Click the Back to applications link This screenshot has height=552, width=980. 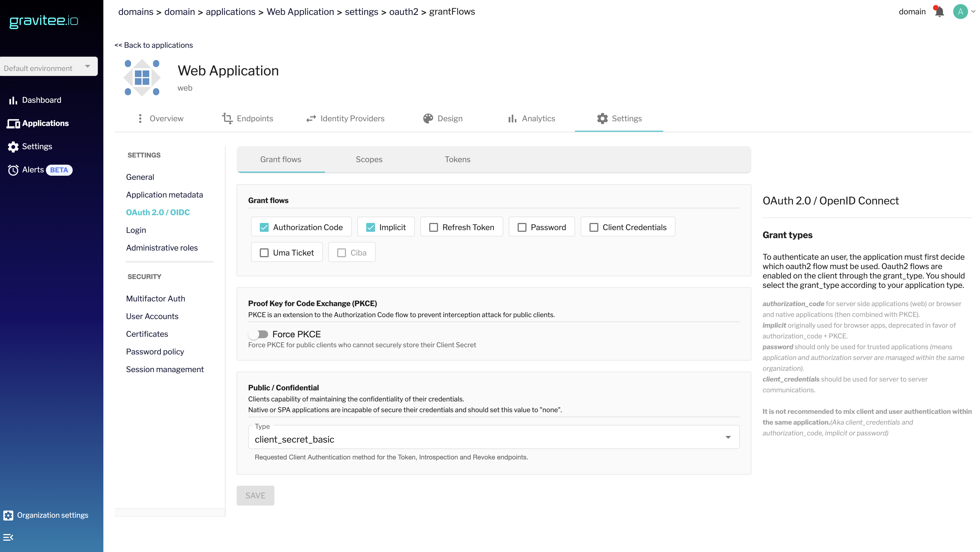(154, 45)
